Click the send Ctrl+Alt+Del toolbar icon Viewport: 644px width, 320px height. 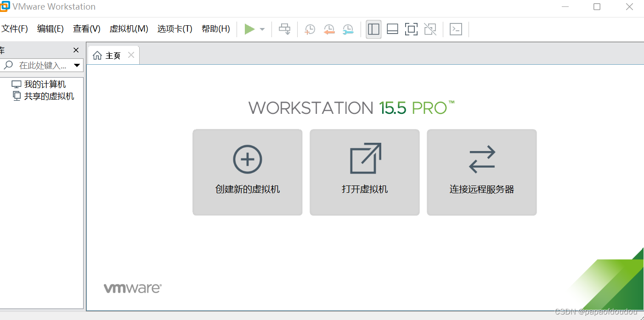(285, 29)
